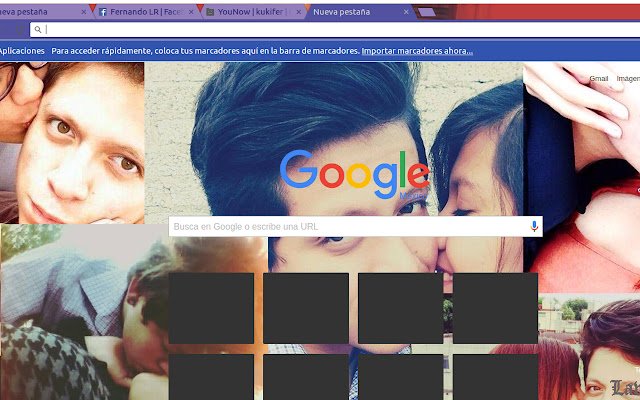Open Aplicaciones in the bookmarks bar
Screen dimensions: 640x400
coord(21,51)
